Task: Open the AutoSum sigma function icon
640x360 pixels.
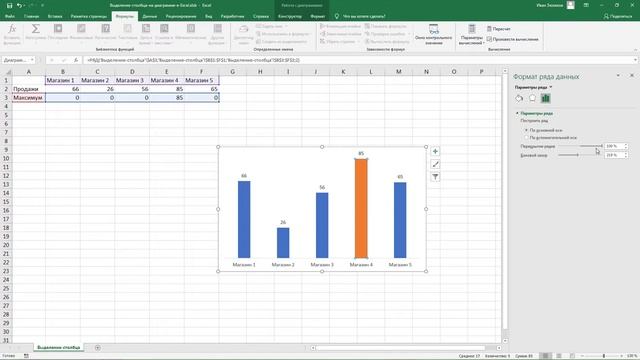Action: pos(36,29)
